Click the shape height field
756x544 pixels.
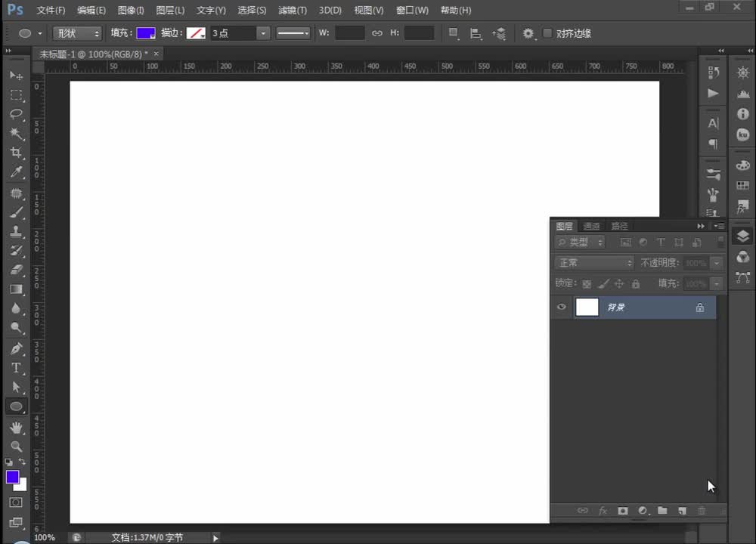click(x=419, y=33)
